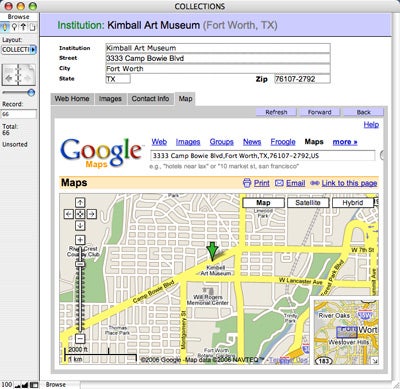
Task: Click the record navigation slider knob
Action: pos(31,93)
